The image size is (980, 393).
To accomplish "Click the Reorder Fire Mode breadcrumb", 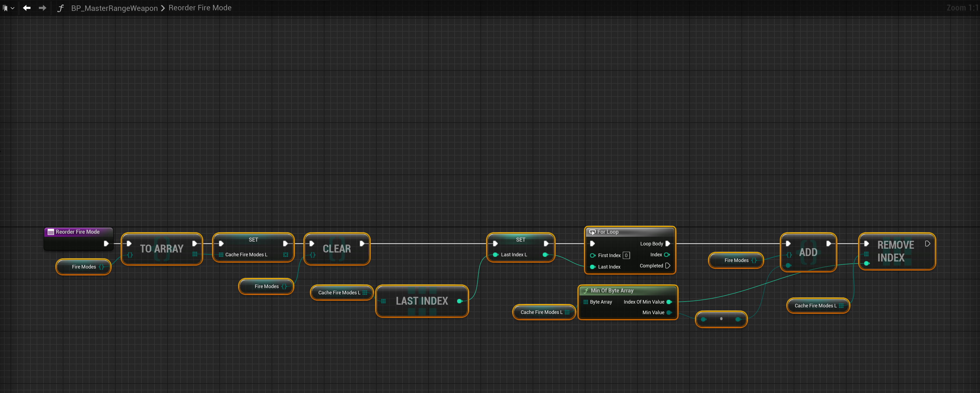I will click(200, 8).
